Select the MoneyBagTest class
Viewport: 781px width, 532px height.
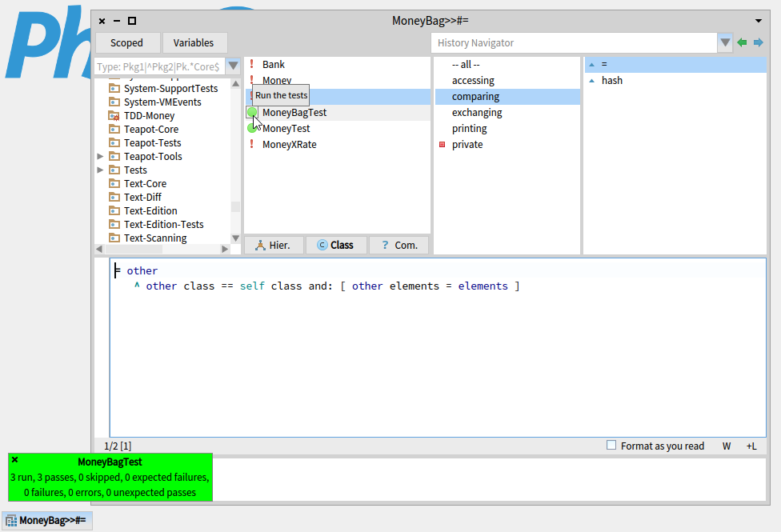pos(294,113)
